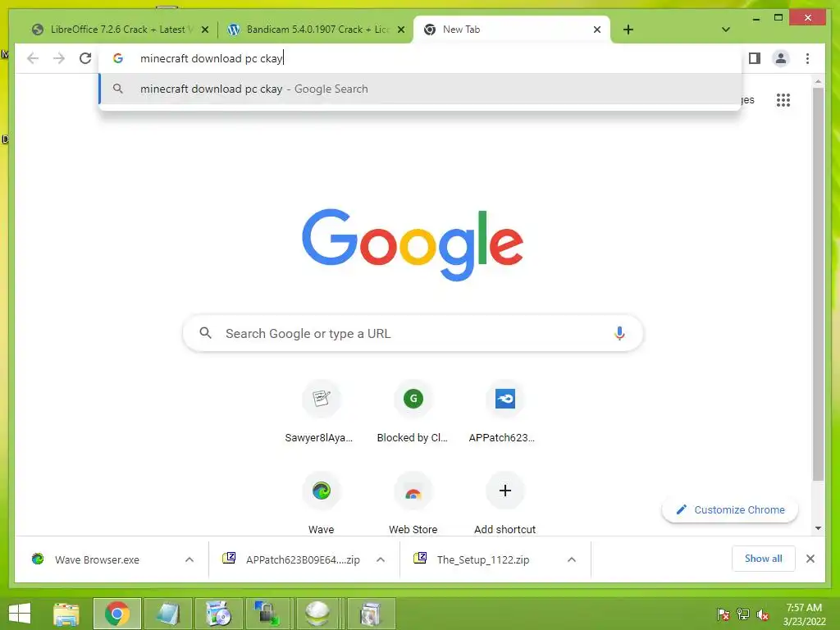Click Customize Chrome button
Viewport: 840px width, 630px height.
click(729, 509)
